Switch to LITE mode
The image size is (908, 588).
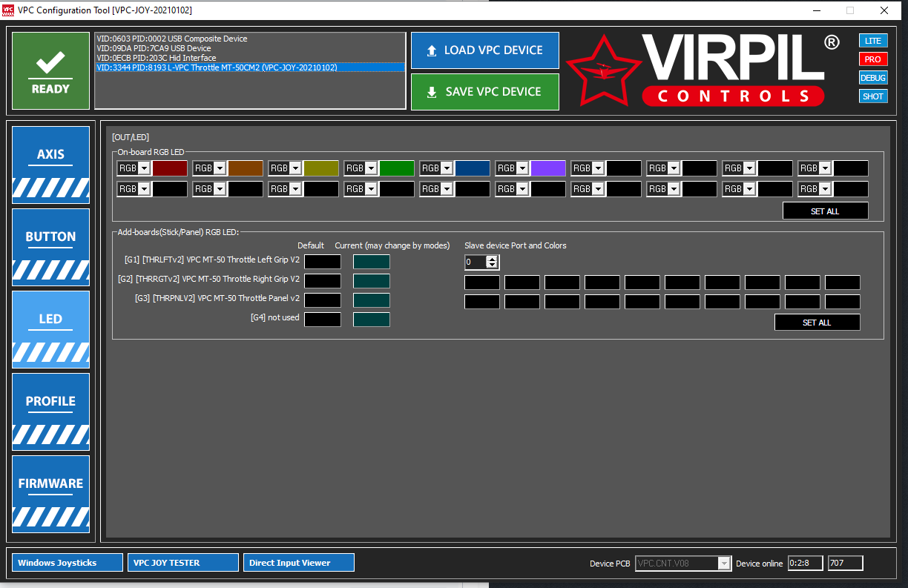click(873, 41)
